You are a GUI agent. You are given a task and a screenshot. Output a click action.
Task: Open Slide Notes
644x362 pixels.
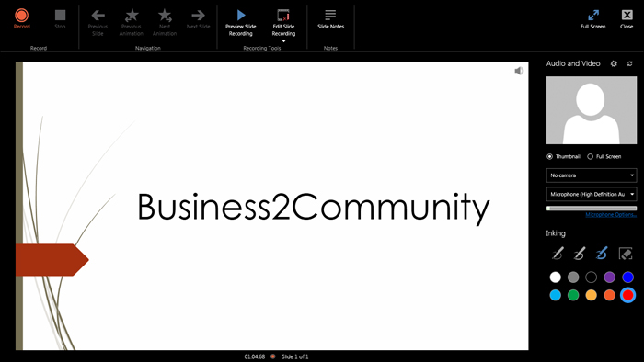(x=330, y=19)
